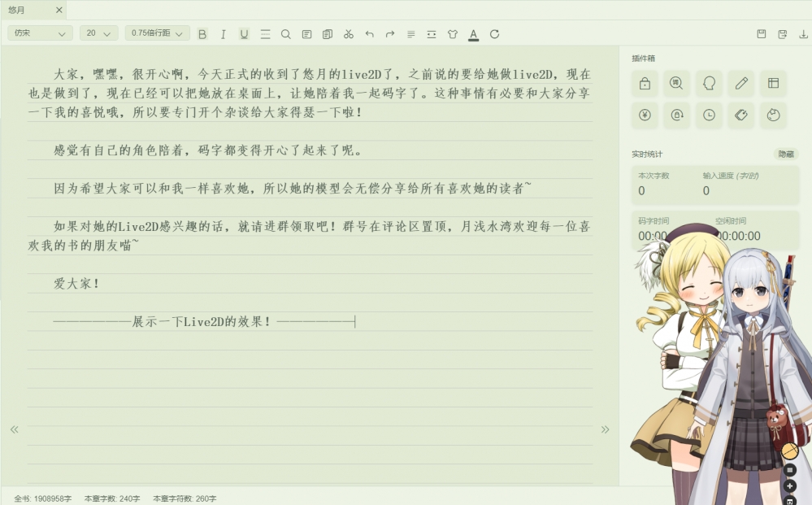Image resolution: width=812 pixels, height=505 pixels.
Task: Click the 隐藏 button in 实时统计
Action: [785, 154]
